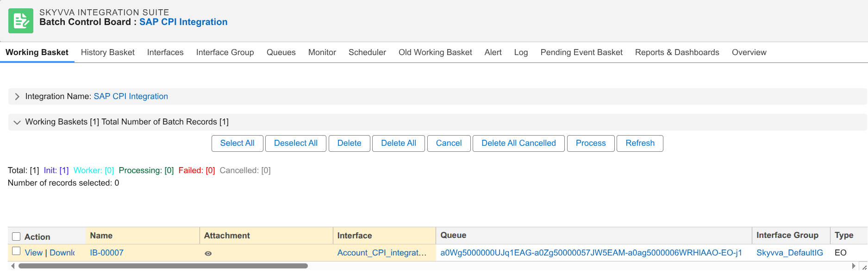Image resolution: width=868 pixels, height=274 pixels.
Task: Click the Interface column header
Action: pos(384,236)
